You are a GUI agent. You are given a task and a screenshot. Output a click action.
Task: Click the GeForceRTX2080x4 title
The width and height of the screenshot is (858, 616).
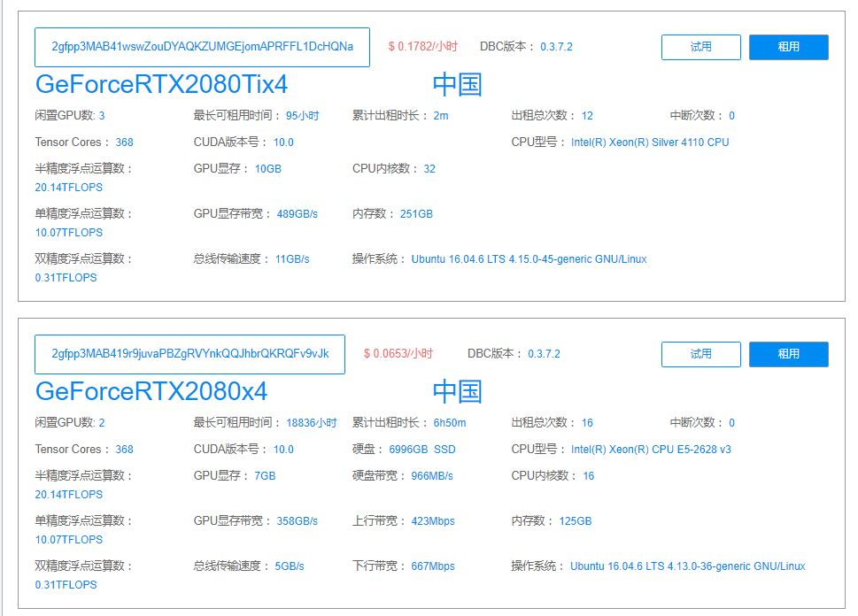tap(151, 391)
